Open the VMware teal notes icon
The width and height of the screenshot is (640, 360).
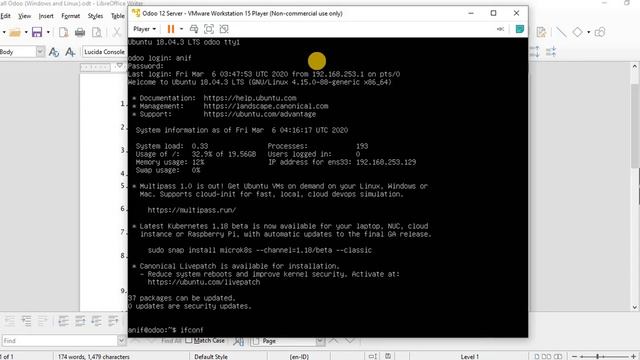[520, 29]
